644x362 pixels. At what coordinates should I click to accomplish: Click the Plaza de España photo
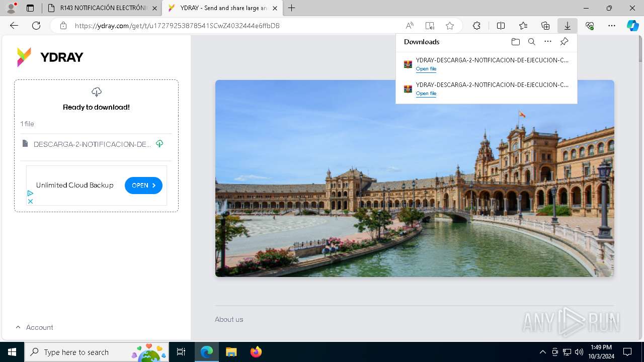pos(415,178)
